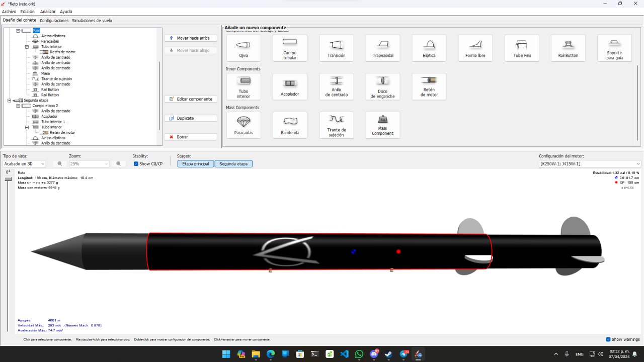Viewport: 644px width, 362px height.
Task: Insert a Cuerpo tubular body tube
Action: point(289,48)
